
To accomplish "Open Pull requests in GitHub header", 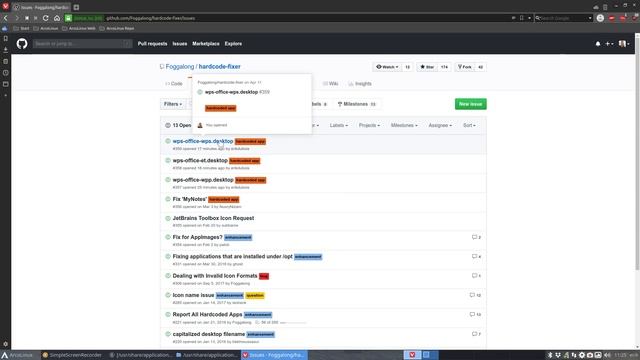I will [152, 44].
